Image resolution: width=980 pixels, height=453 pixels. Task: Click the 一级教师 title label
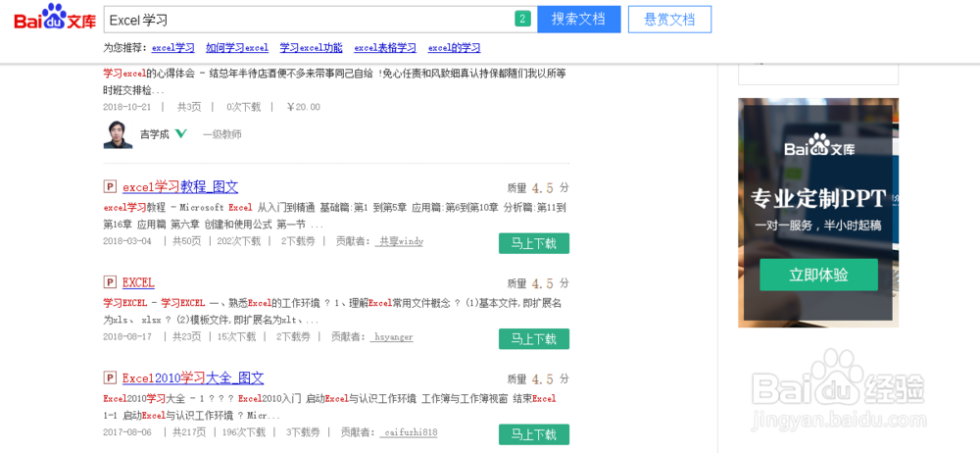[221, 134]
